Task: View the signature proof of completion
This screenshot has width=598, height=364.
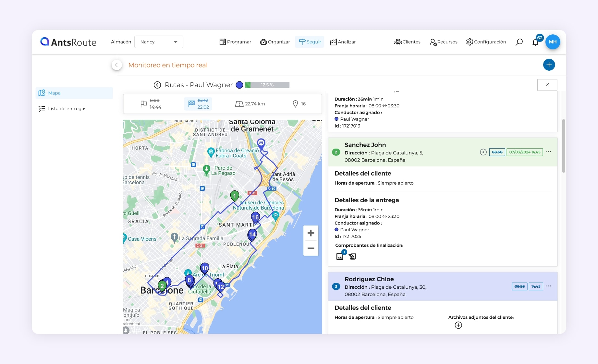Action: click(353, 257)
